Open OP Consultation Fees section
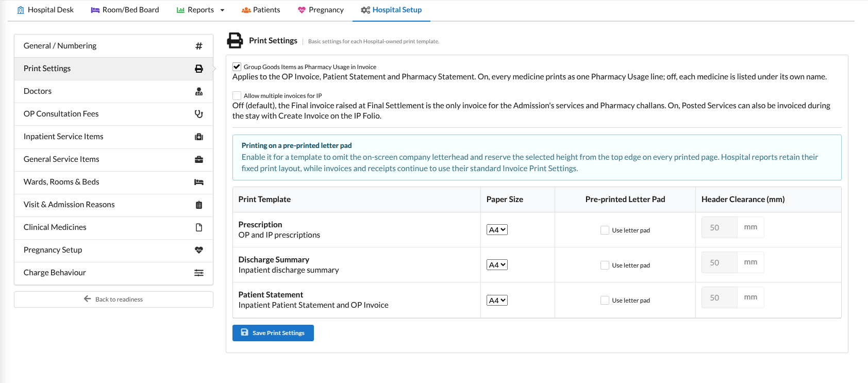The width and height of the screenshot is (868, 383). 113,114
